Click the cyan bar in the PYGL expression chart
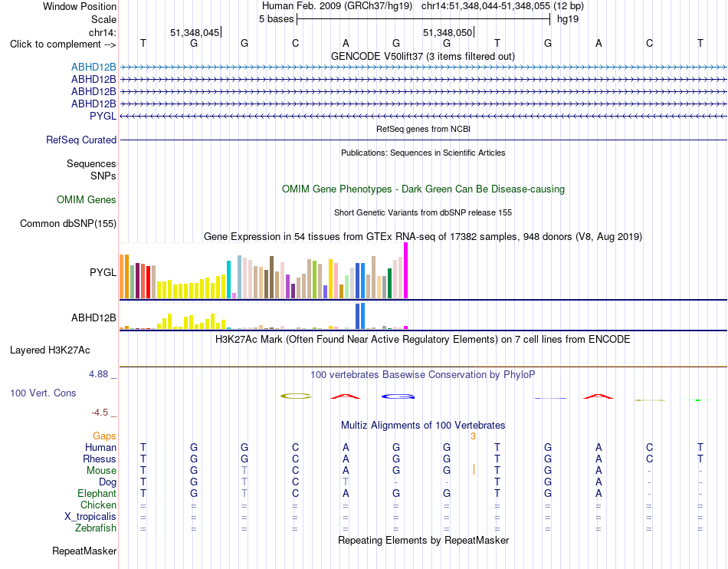The image size is (728, 569). pyautogui.click(x=228, y=279)
